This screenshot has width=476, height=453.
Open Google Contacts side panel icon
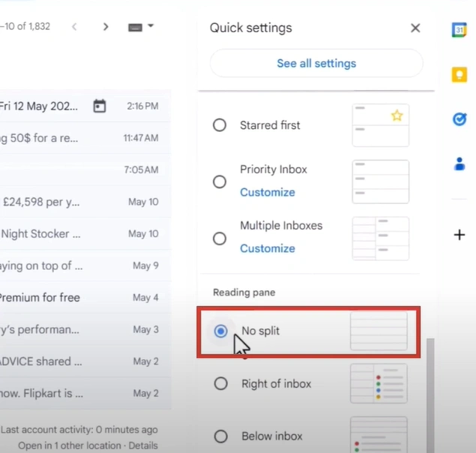tap(460, 164)
